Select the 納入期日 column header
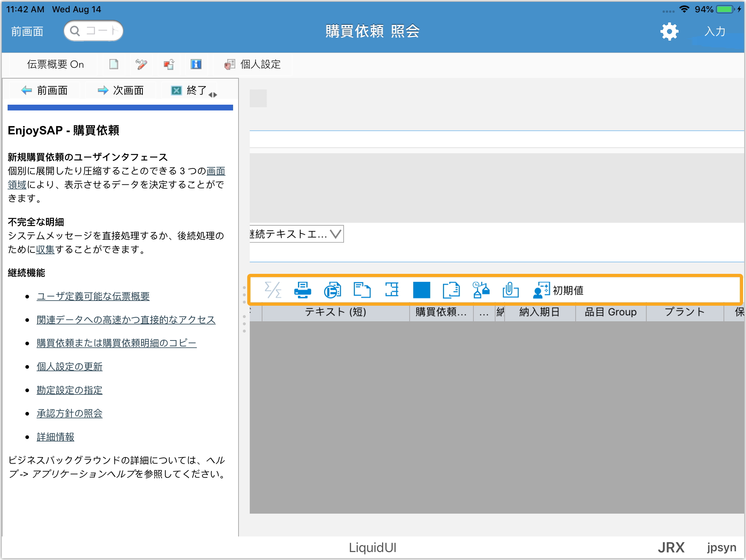The height and width of the screenshot is (560, 746). click(x=539, y=312)
